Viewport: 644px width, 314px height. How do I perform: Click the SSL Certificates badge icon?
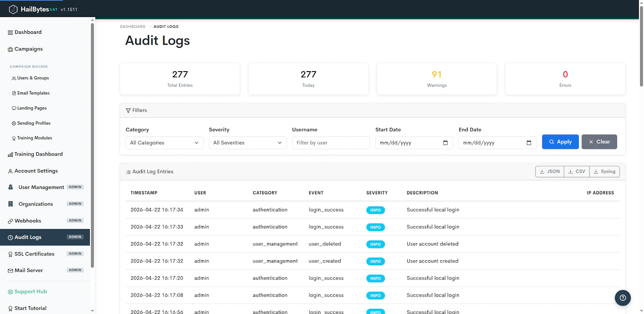point(10,254)
